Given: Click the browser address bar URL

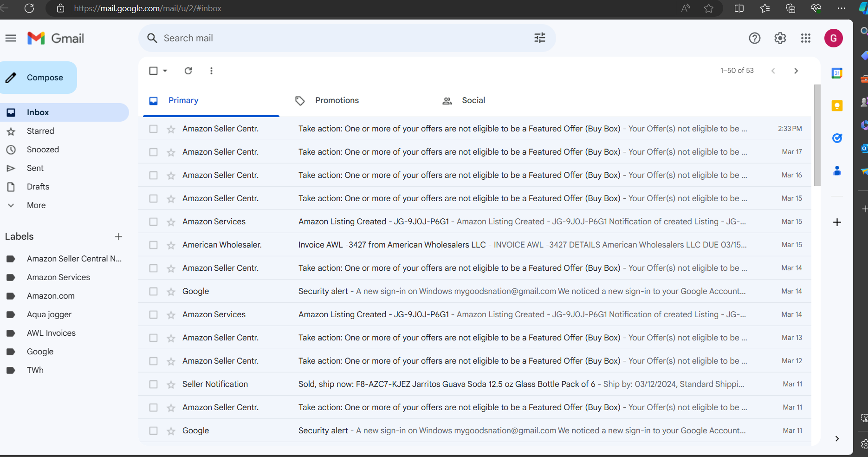Looking at the screenshot, I should click(x=148, y=8).
